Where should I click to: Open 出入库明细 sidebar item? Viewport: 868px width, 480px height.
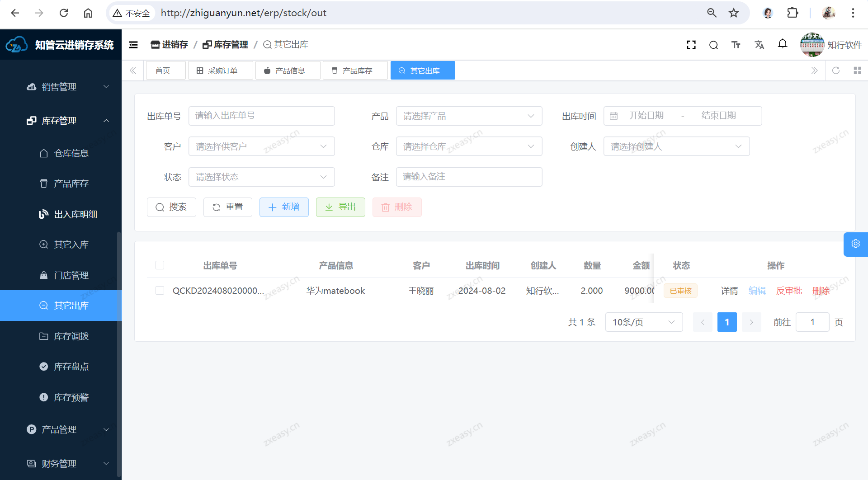point(61,214)
